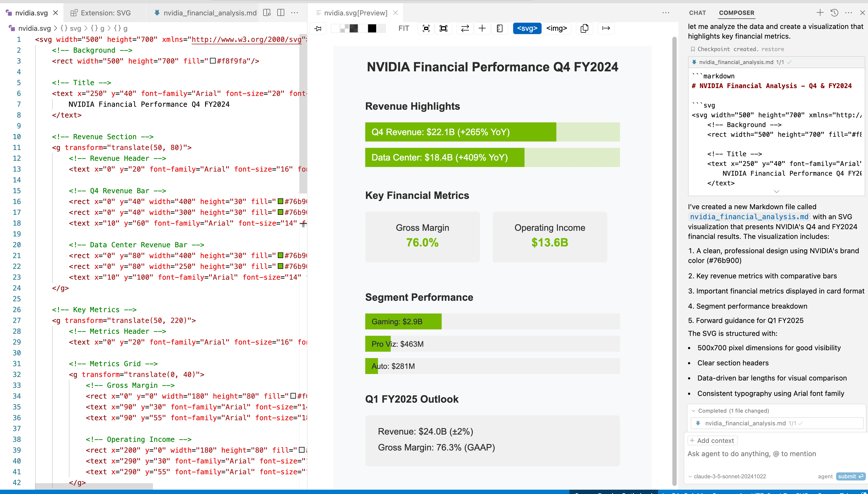The image size is (868, 494).
Task: Click the markdown file icon in code block header
Action: [694, 62]
